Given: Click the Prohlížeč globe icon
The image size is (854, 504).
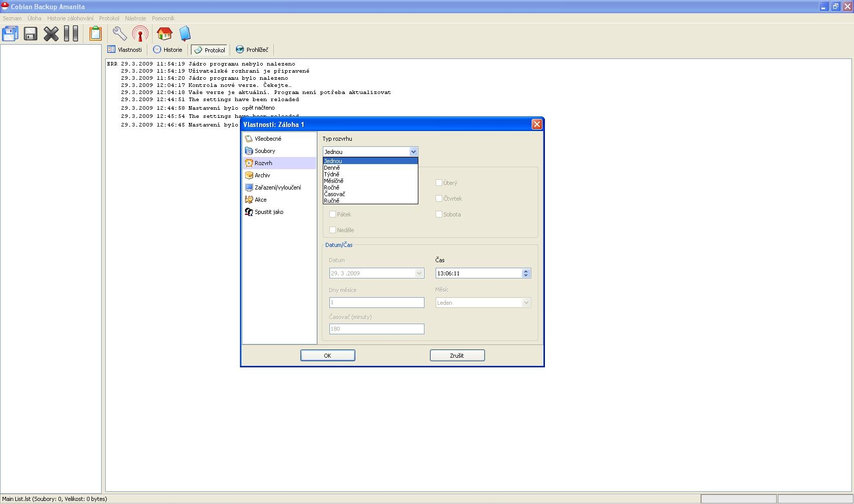Looking at the screenshot, I should pyautogui.click(x=239, y=49).
